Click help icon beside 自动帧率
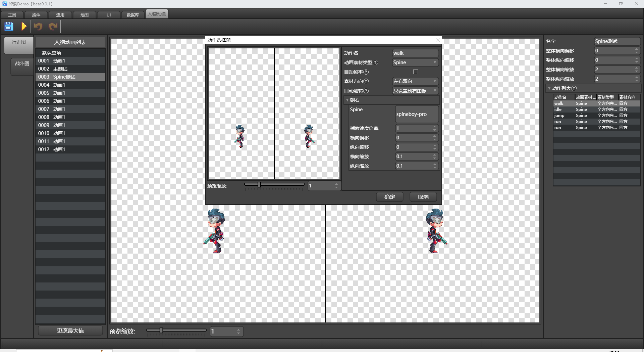The height and width of the screenshot is (352, 644). pos(366,72)
